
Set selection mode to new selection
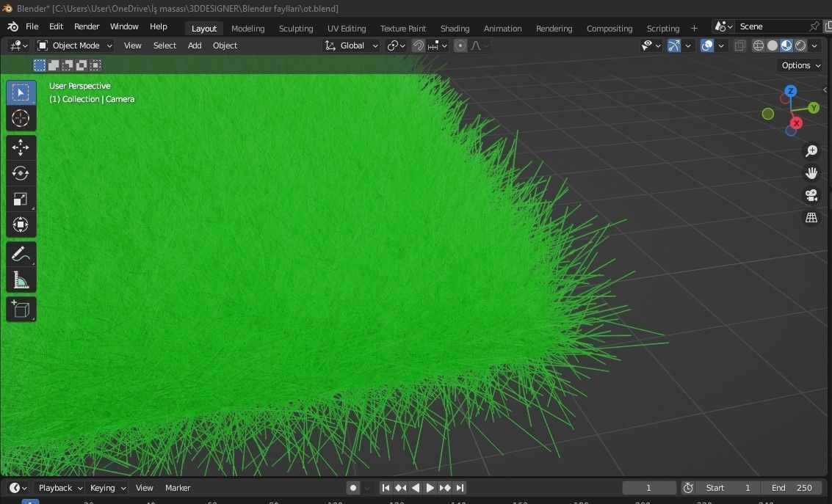point(39,65)
